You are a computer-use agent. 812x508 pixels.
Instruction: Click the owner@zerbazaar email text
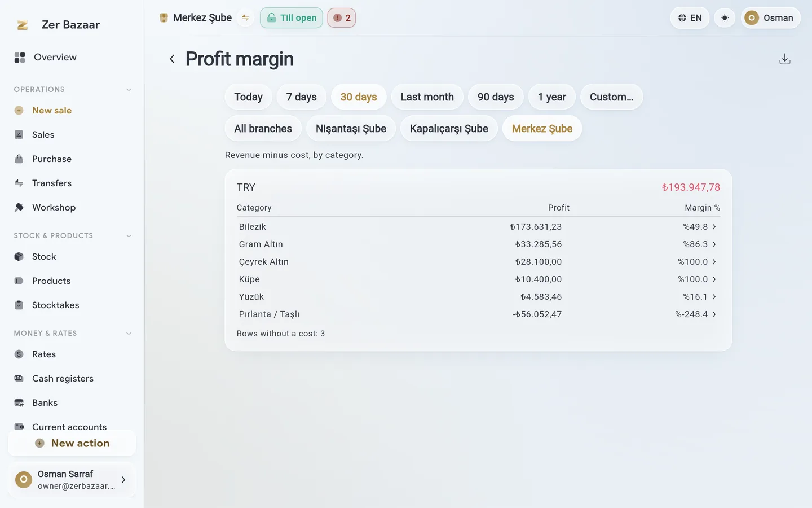(77, 486)
